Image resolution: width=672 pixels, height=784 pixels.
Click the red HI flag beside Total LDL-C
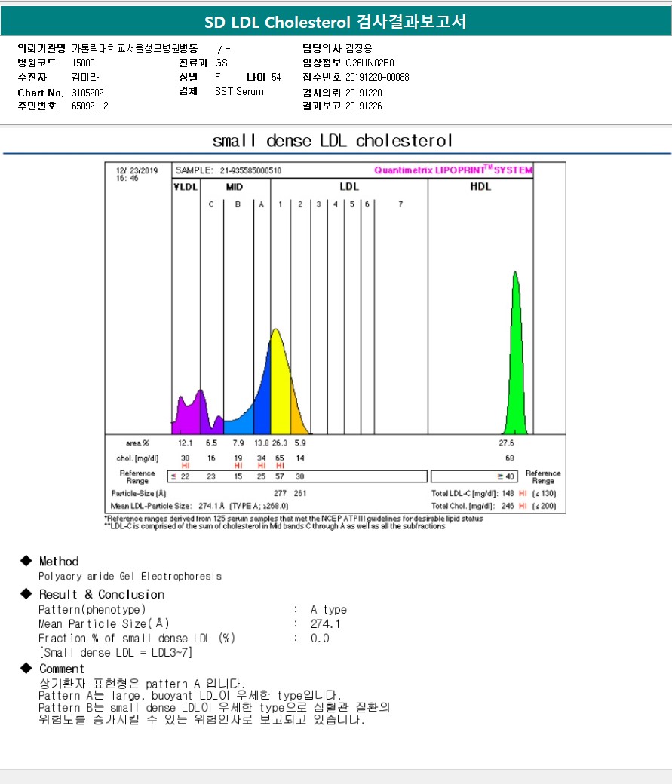coord(523,493)
